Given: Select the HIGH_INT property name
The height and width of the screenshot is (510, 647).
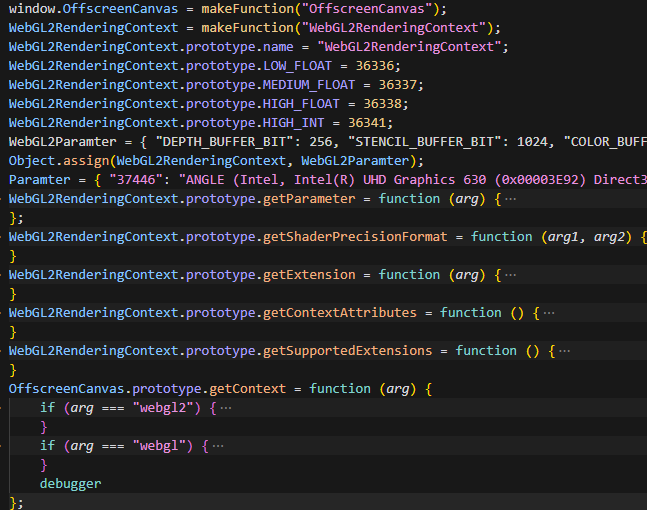Looking at the screenshot, I should coord(293,123).
